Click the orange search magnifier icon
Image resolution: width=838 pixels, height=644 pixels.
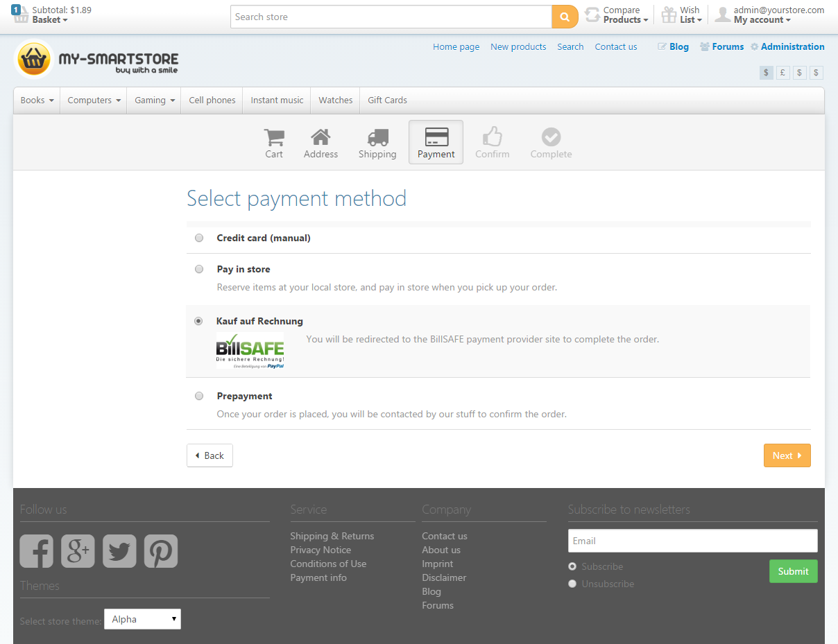[x=564, y=16]
